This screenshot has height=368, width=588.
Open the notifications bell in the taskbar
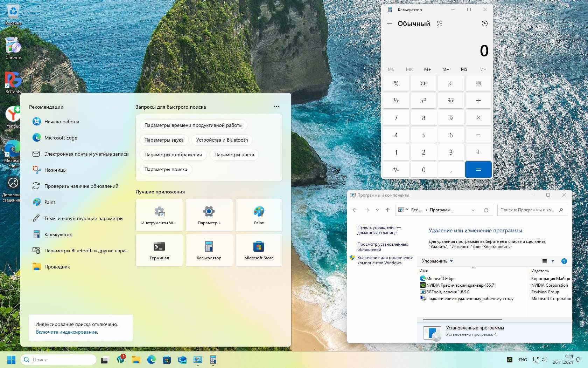click(x=578, y=360)
